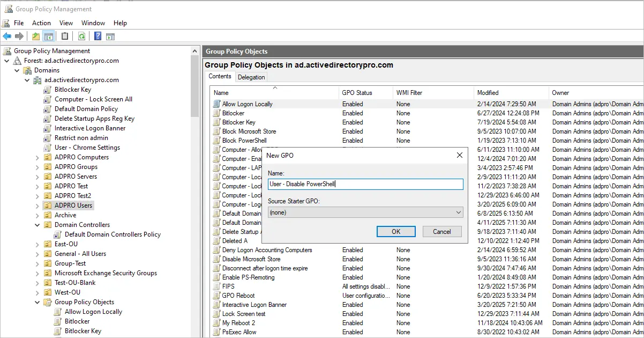The image size is (644, 338).
Task: Collapse the Domains node
Action: [17, 70]
